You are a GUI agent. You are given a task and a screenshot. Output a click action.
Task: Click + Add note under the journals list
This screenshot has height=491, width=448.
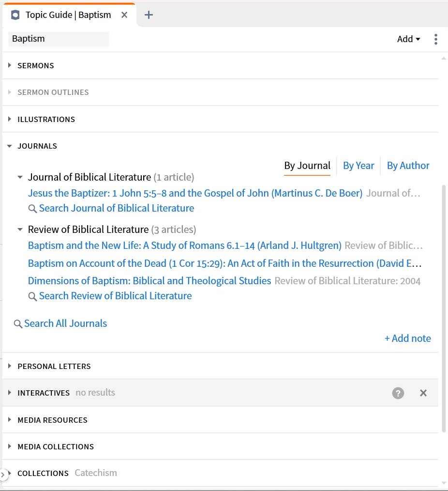pyautogui.click(x=407, y=338)
